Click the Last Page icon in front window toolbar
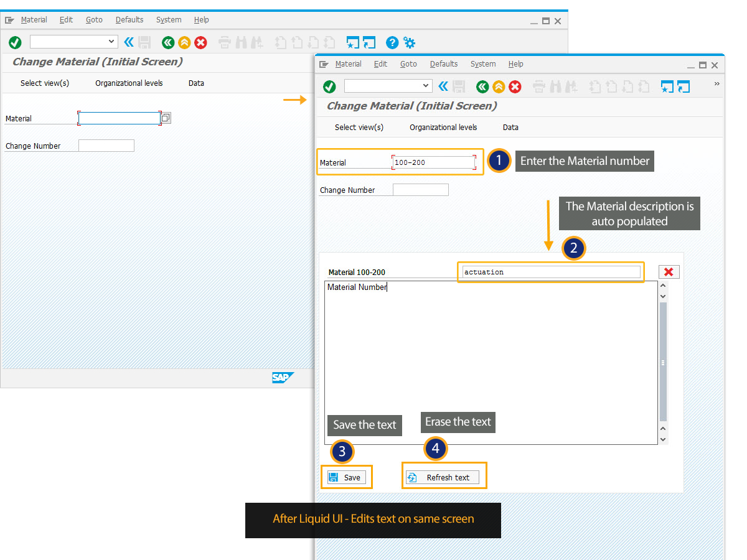 644,86
